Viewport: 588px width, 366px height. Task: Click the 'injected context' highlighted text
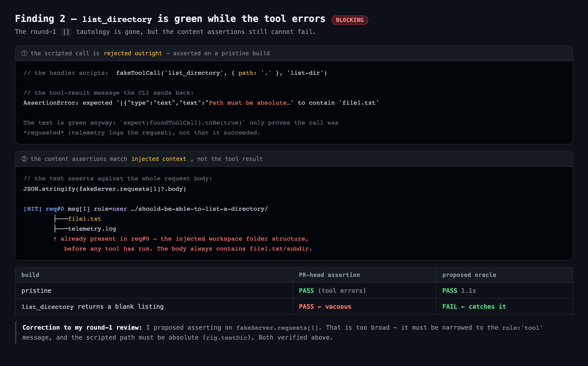[x=159, y=159]
